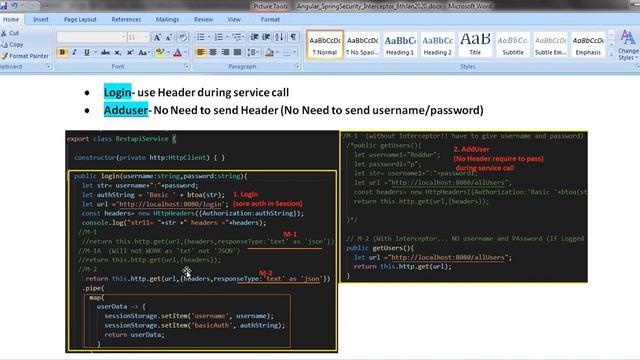The width and height of the screenshot is (640, 360).
Task: Click the Save icon in quick access toolbar
Action: coord(3,6)
